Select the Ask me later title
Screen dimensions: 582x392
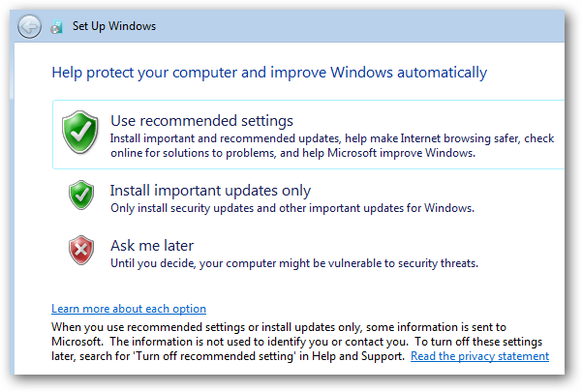(152, 246)
